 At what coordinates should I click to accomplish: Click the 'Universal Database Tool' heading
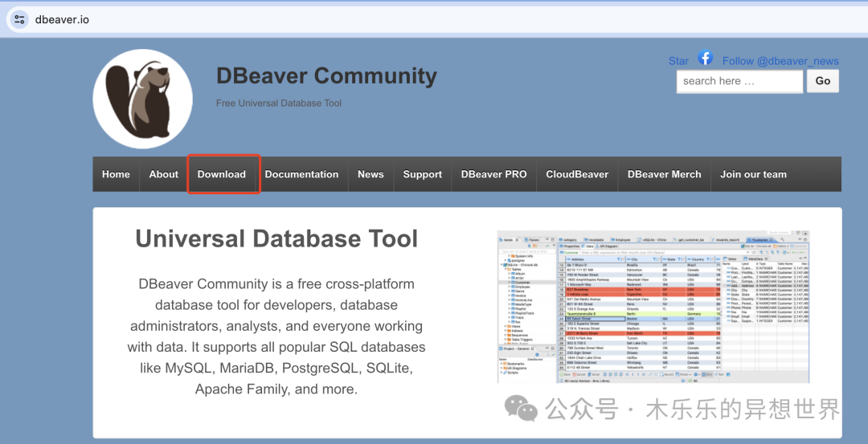coord(276,239)
